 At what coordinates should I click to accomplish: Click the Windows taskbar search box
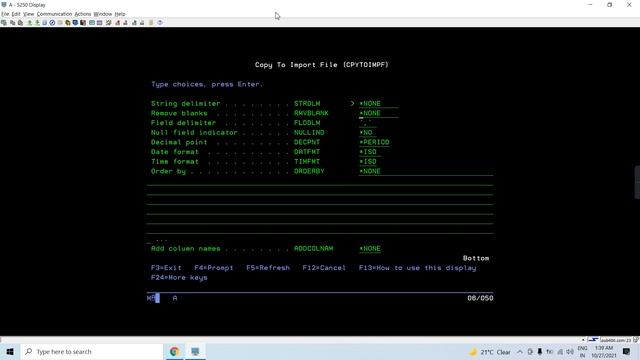pos(92,351)
